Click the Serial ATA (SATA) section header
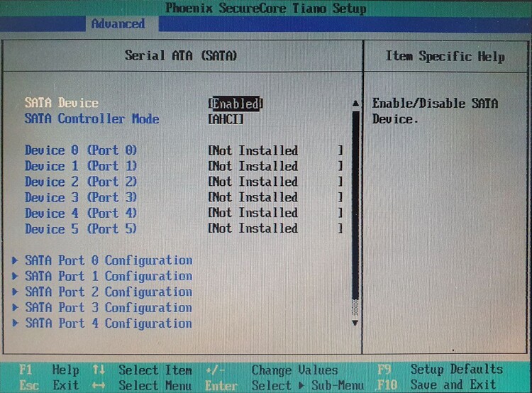This screenshot has width=532, height=393. [181, 55]
